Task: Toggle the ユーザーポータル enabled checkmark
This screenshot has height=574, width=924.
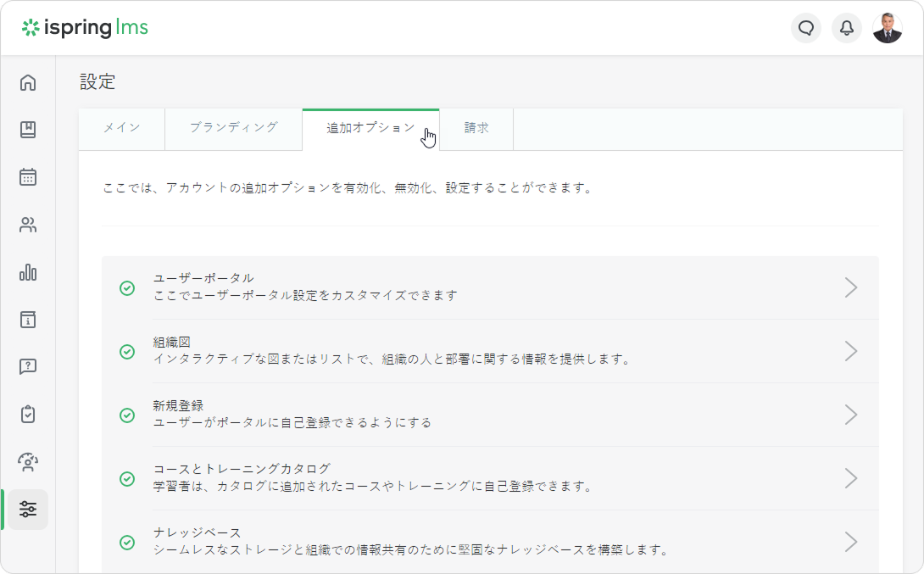Action: coord(127,287)
